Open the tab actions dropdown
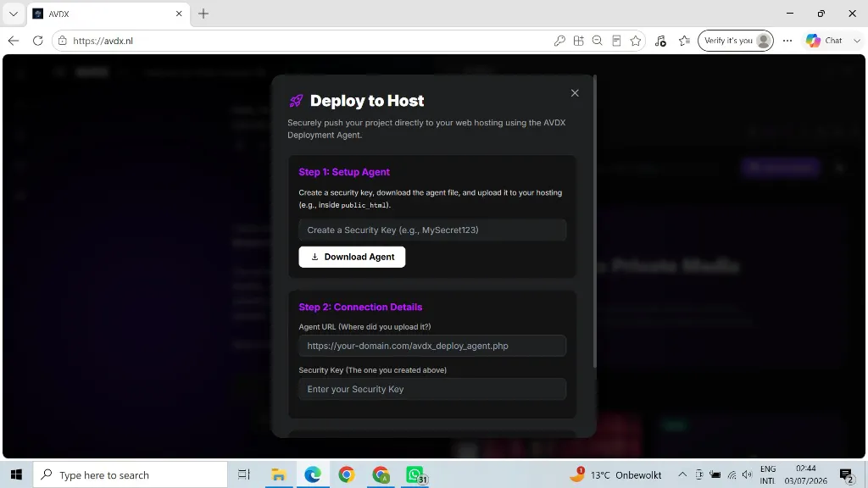Screen dimensions: 868x488 click(14, 14)
